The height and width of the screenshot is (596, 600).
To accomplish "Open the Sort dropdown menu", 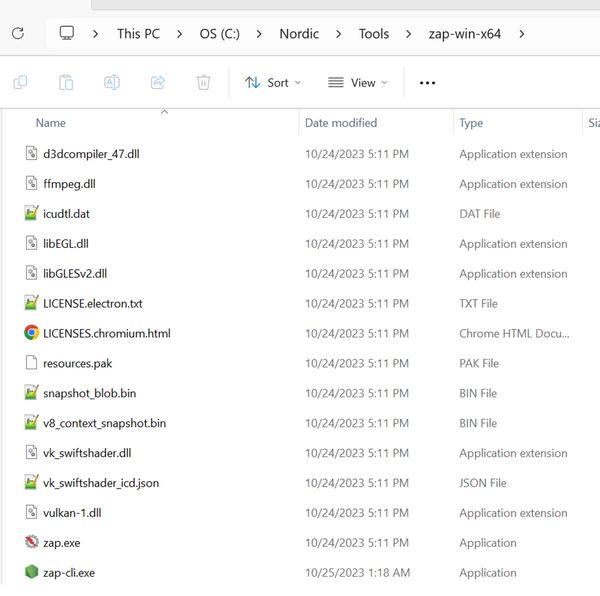I will (273, 83).
